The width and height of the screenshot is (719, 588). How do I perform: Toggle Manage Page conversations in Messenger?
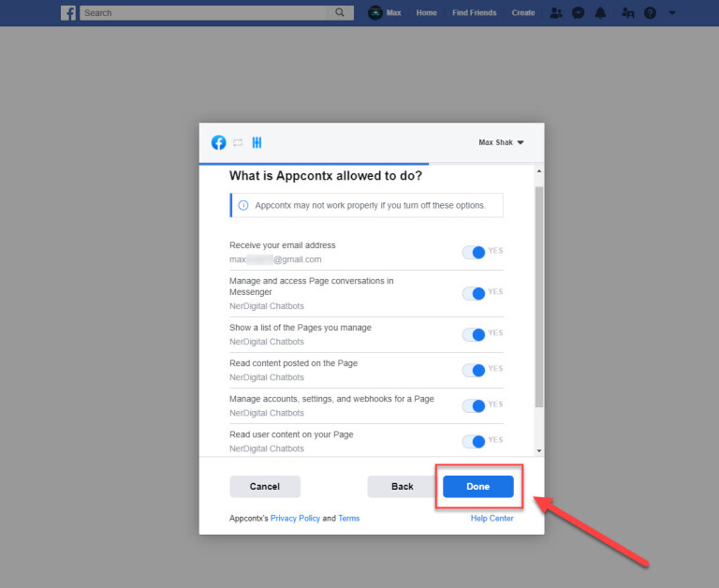[474, 294]
